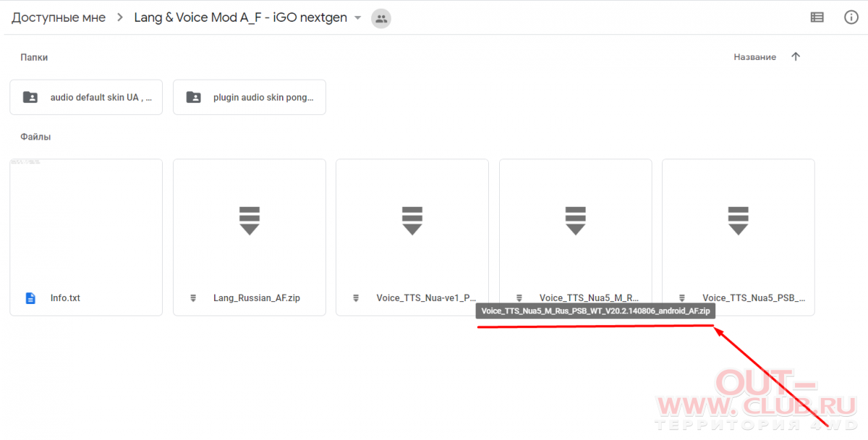Click the archive icon beside Voice_TTS_Nua-ve1_P
Viewport: 868px width, 440px height.
pyautogui.click(x=356, y=297)
